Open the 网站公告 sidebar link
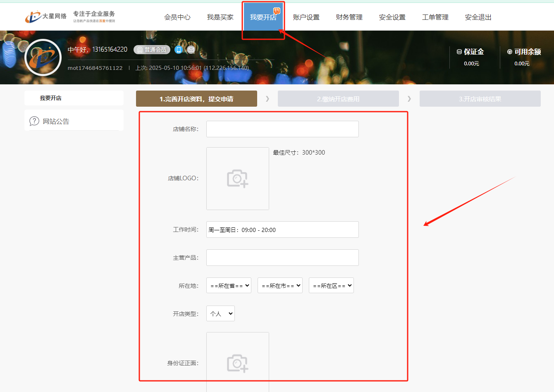Screen dimensions: 554x392 click(56, 121)
